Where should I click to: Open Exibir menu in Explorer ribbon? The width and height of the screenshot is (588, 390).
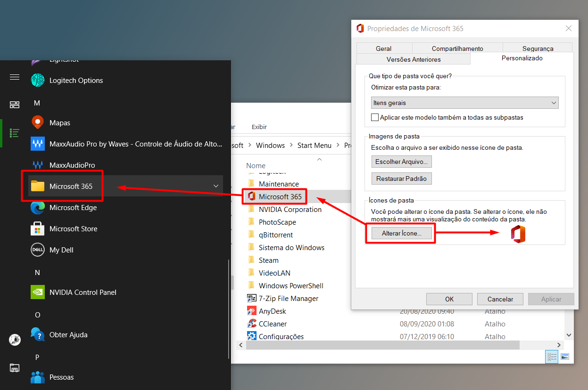point(259,127)
